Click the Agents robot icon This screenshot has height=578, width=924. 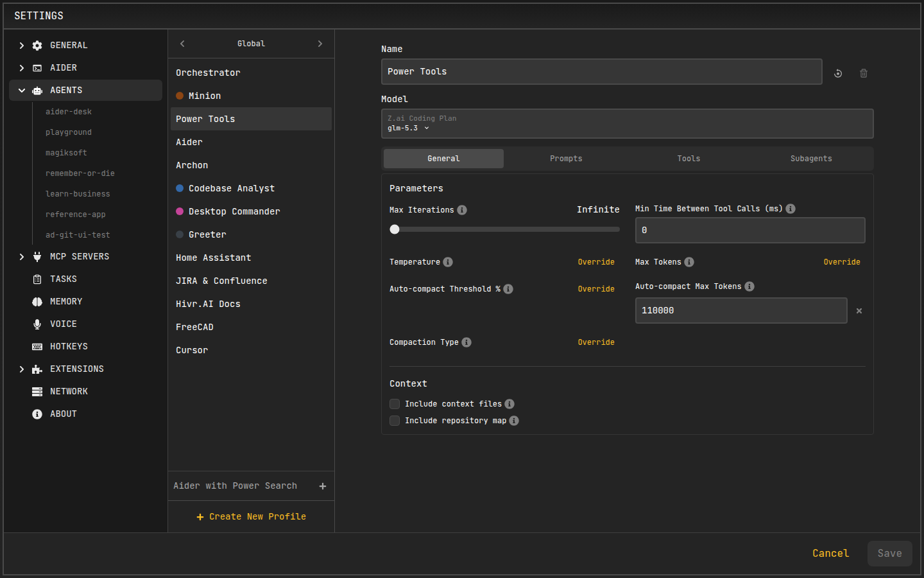(x=37, y=91)
